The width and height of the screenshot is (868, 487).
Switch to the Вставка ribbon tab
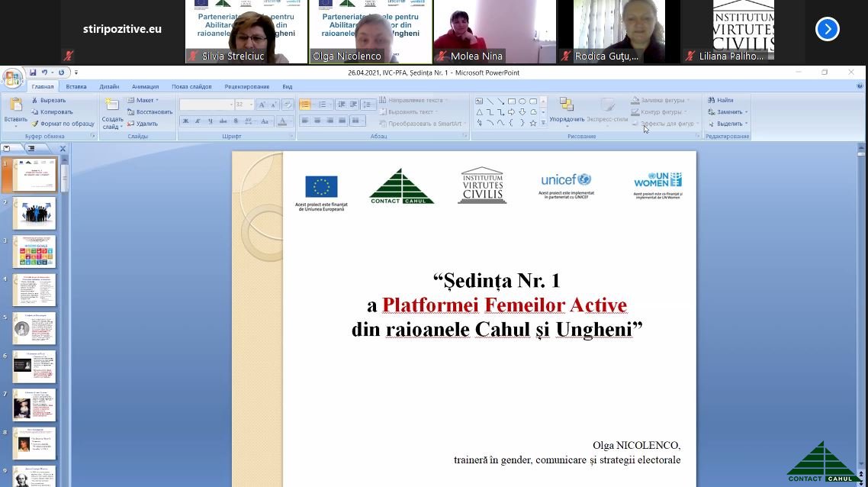[x=76, y=87]
